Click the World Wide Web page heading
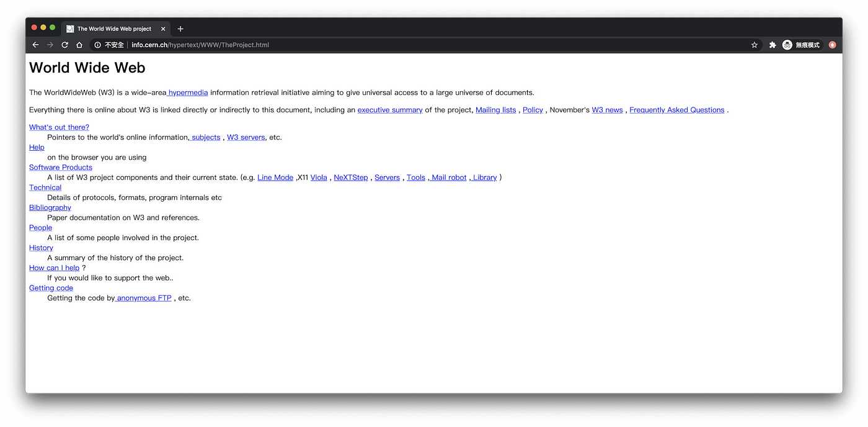This screenshot has height=427, width=868. (x=87, y=67)
